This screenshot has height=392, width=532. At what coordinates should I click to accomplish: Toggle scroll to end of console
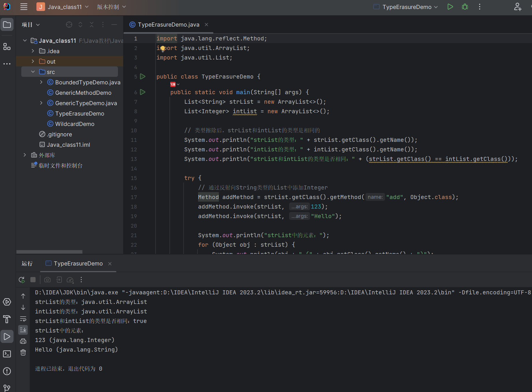pos(23,330)
